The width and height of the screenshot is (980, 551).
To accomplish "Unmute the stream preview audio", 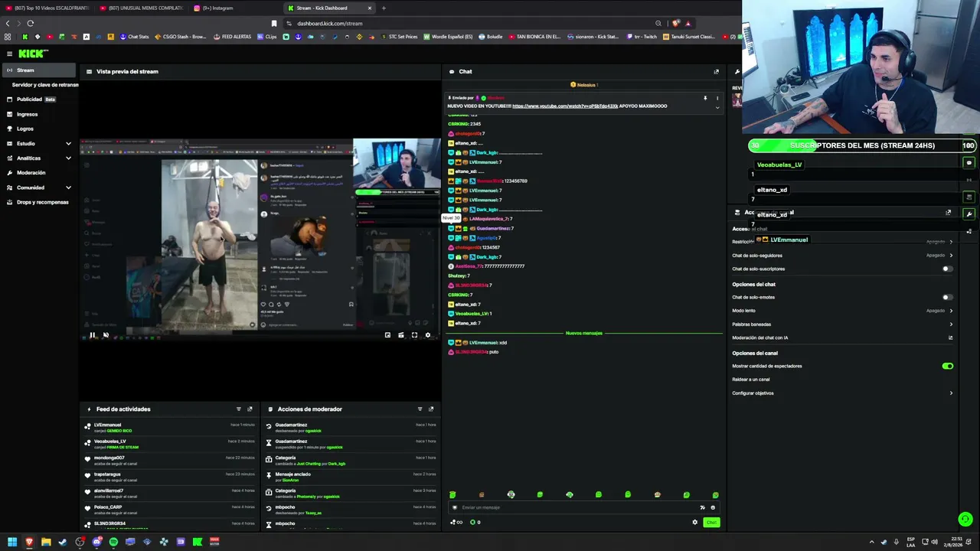I will coord(106,334).
